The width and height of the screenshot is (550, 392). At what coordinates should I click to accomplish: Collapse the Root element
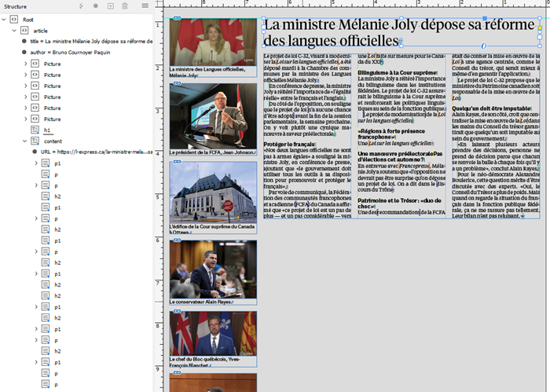[x=4, y=20]
